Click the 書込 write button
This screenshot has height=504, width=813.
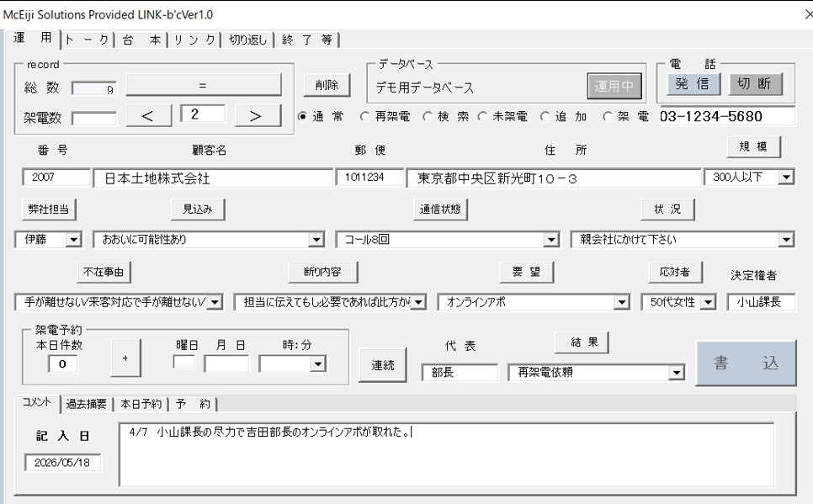point(746,363)
